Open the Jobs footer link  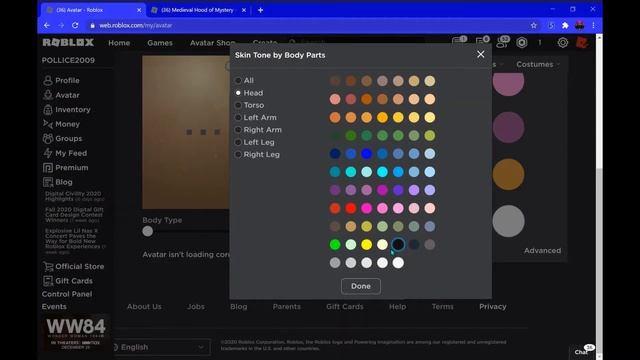tap(196, 307)
